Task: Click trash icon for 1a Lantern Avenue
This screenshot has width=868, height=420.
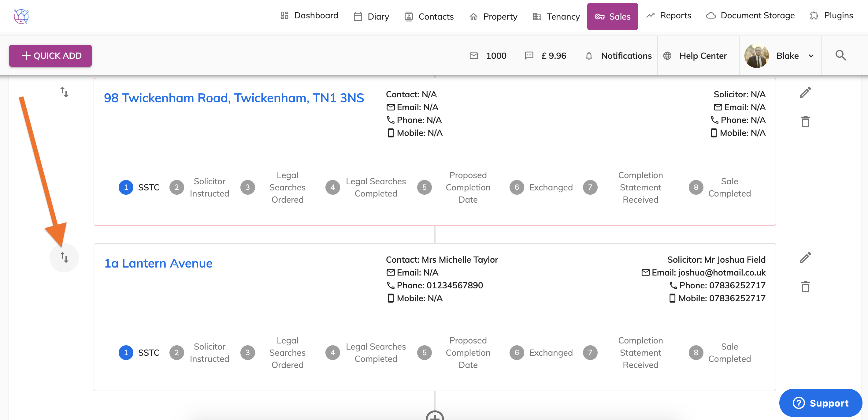Action: (x=805, y=287)
